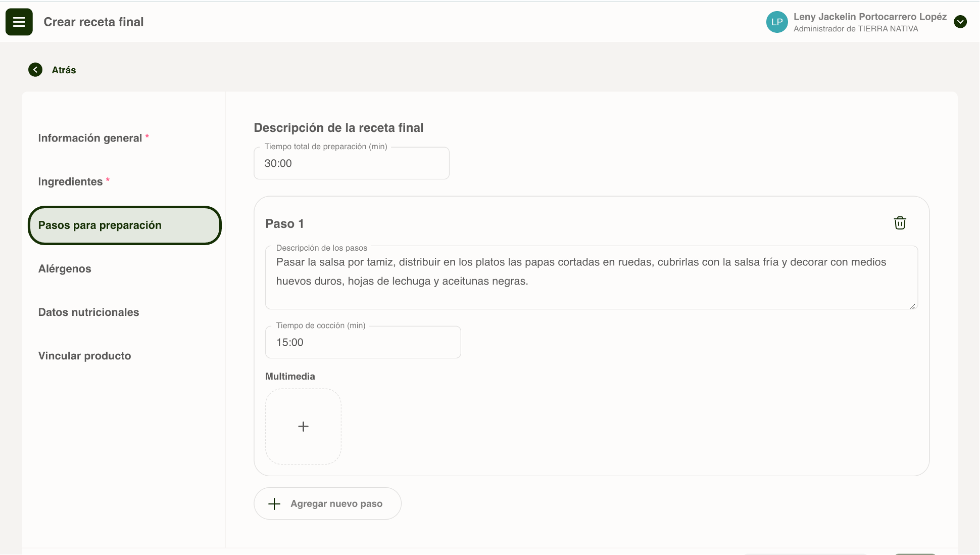Open Vincular producto section
This screenshot has height=555, width=980.
[84, 356]
